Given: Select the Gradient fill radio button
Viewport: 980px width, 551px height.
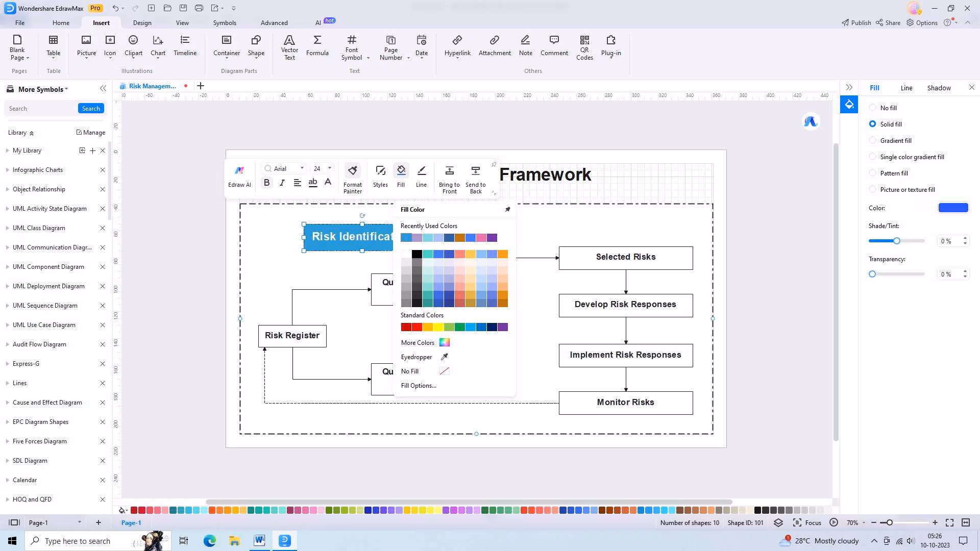Looking at the screenshot, I should (x=873, y=140).
